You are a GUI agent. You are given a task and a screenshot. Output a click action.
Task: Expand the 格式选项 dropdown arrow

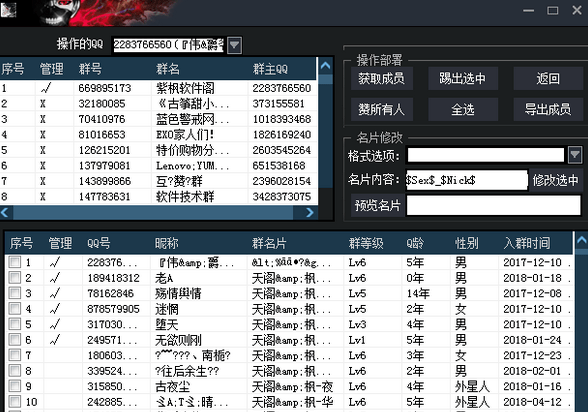575,155
